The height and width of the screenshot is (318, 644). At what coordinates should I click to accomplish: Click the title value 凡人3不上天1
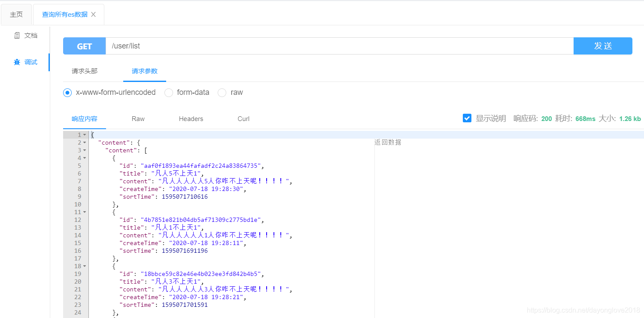pyautogui.click(x=176, y=282)
